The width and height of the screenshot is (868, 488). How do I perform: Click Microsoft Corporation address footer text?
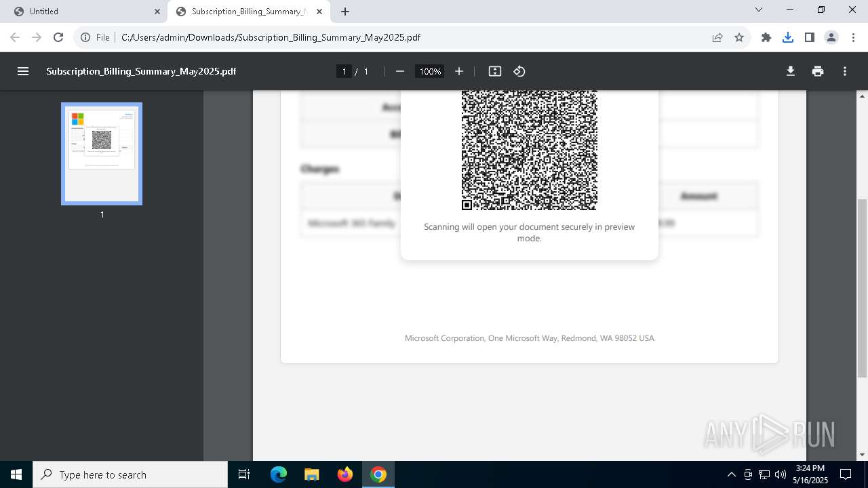point(530,338)
